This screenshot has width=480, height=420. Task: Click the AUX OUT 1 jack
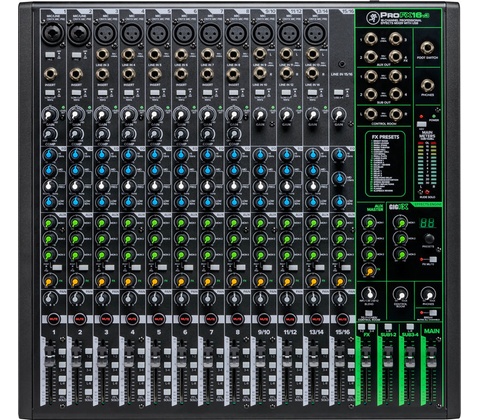371,39
